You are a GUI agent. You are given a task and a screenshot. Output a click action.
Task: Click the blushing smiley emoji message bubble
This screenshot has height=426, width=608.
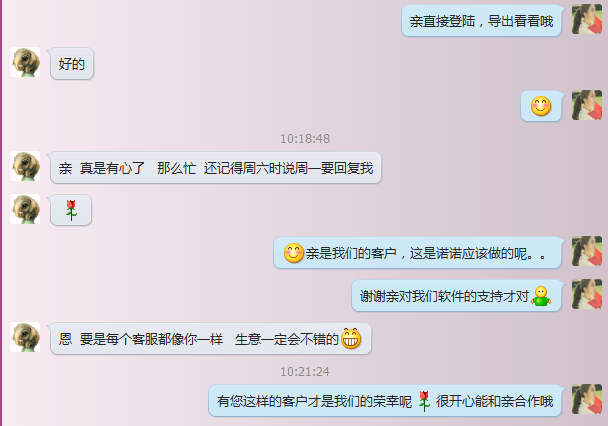[541, 106]
